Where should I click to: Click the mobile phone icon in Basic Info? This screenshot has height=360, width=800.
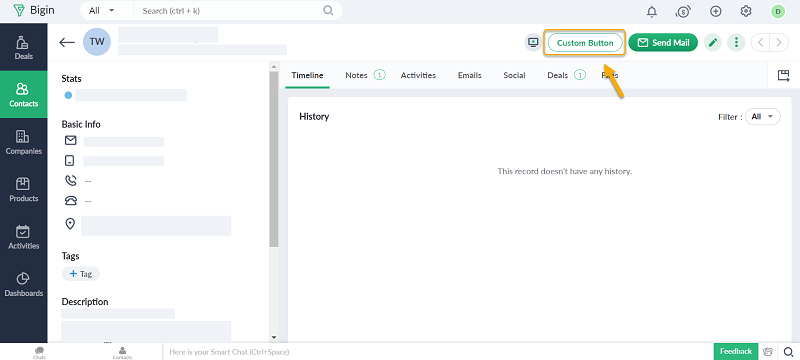click(x=70, y=161)
